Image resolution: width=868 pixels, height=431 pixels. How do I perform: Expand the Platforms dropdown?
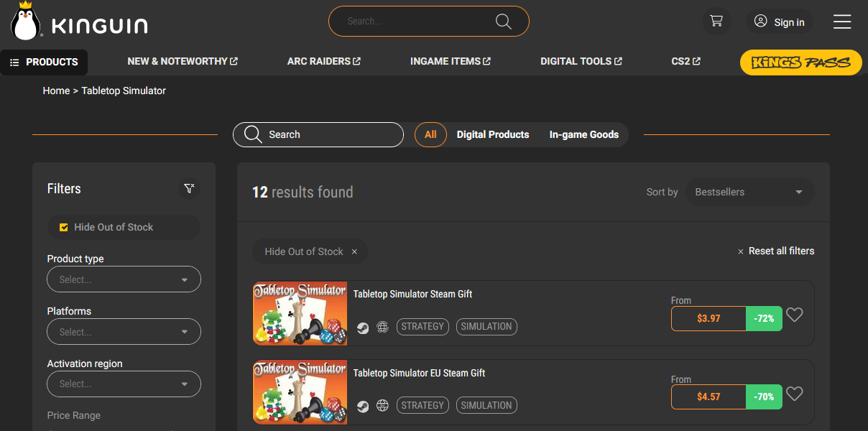[124, 332]
